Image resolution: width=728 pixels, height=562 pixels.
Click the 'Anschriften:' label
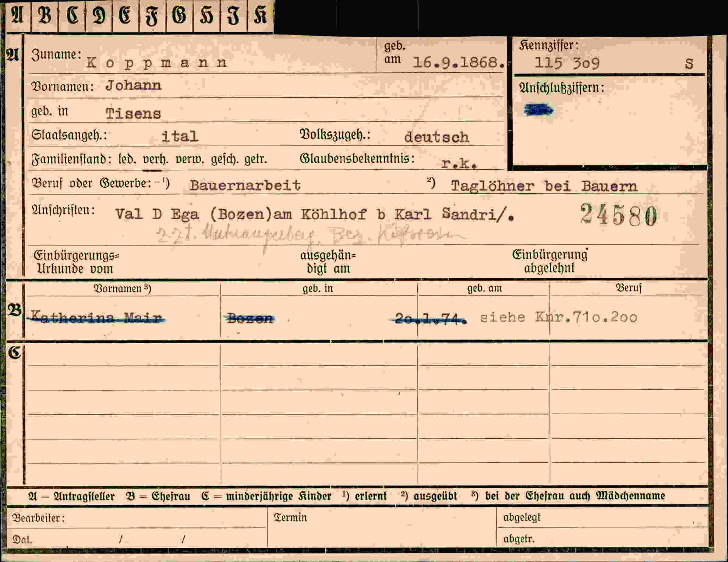click(63, 210)
